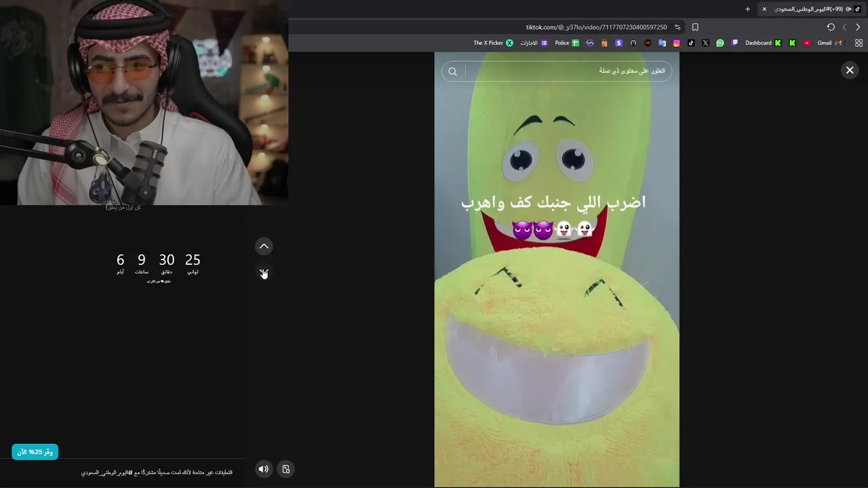The height and width of the screenshot is (488, 868).
Task: Close the TikTok video viewer
Action: [850, 70]
